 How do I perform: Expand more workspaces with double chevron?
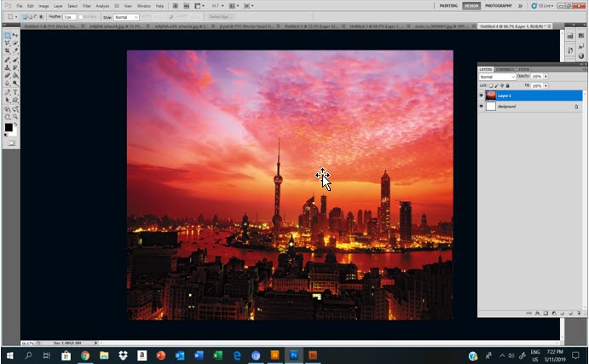pos(520,6)
